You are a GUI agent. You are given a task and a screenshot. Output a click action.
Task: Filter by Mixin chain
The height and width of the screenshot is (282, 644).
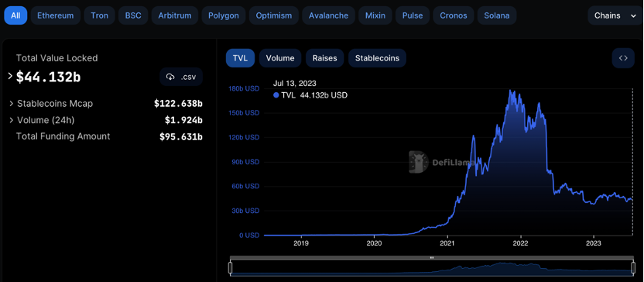375,15
